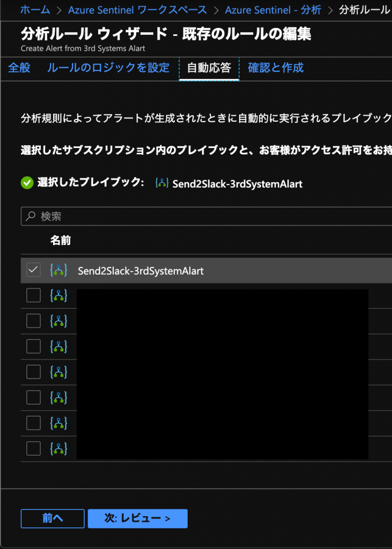Click the green checkmark next to 選択したプレイブック
The image size is (392, 549).
[27, 183]
